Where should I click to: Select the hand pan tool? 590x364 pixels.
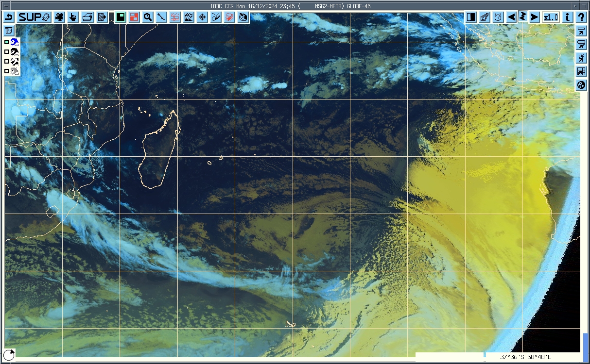[73, 17]
